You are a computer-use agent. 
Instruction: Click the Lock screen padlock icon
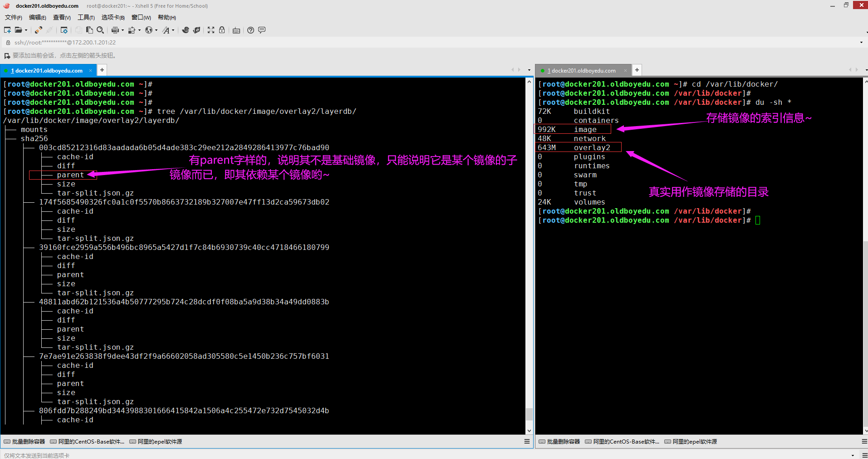tap(222, 30)
